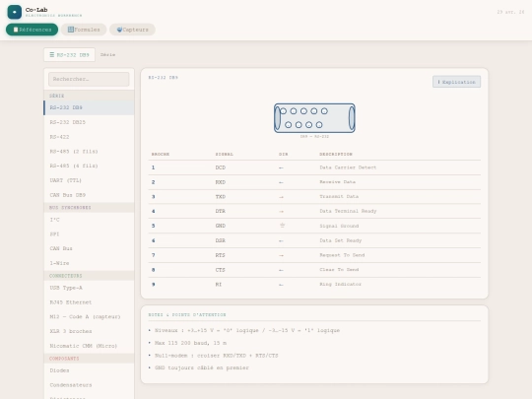Click the Null-modem note line
532x399 pixels.
point(216,356)
